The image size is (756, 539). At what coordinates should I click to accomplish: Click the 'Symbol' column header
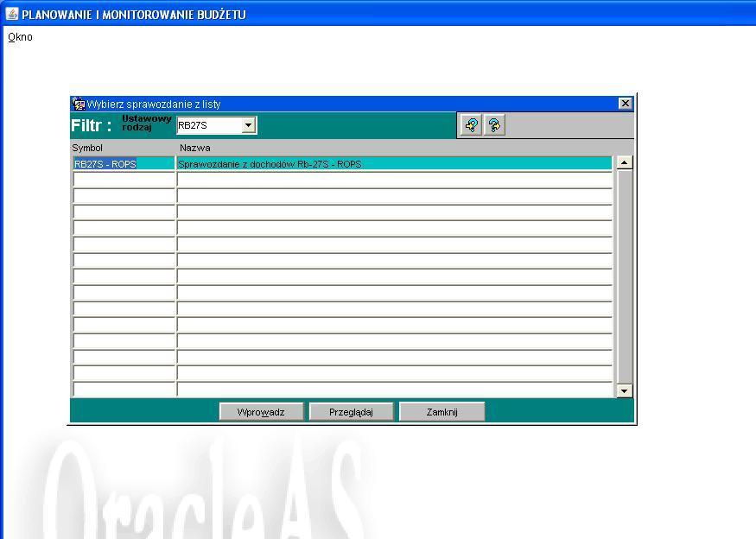[87, 148]
